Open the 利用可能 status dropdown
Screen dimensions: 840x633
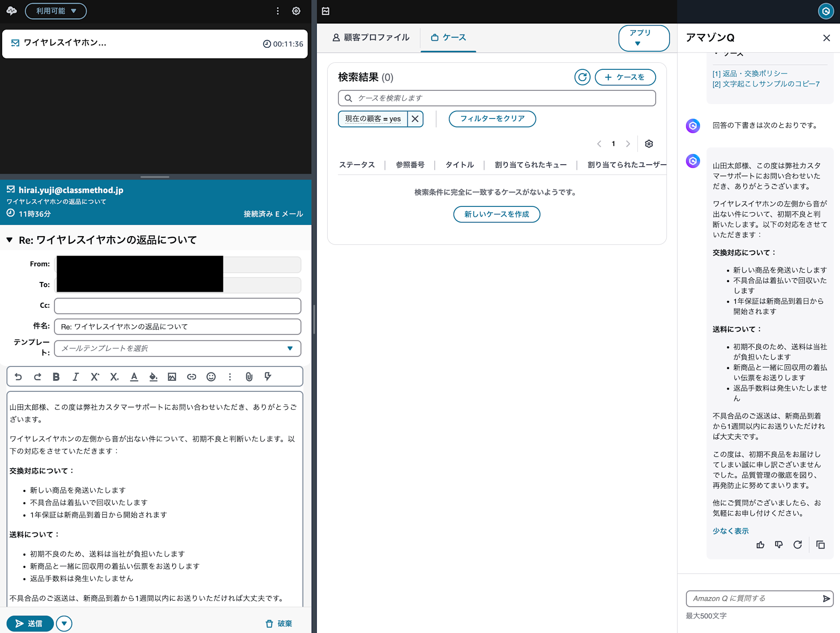[x=56, y=11]
